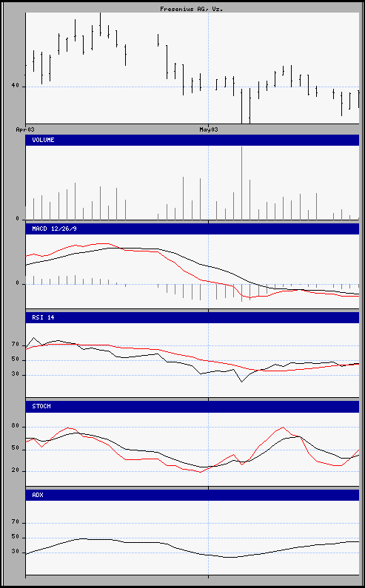The width and height of the screenshot is (365, 588).
Task: Click the 70 level label in RSI panel
Action: click(x=15, y=344)
